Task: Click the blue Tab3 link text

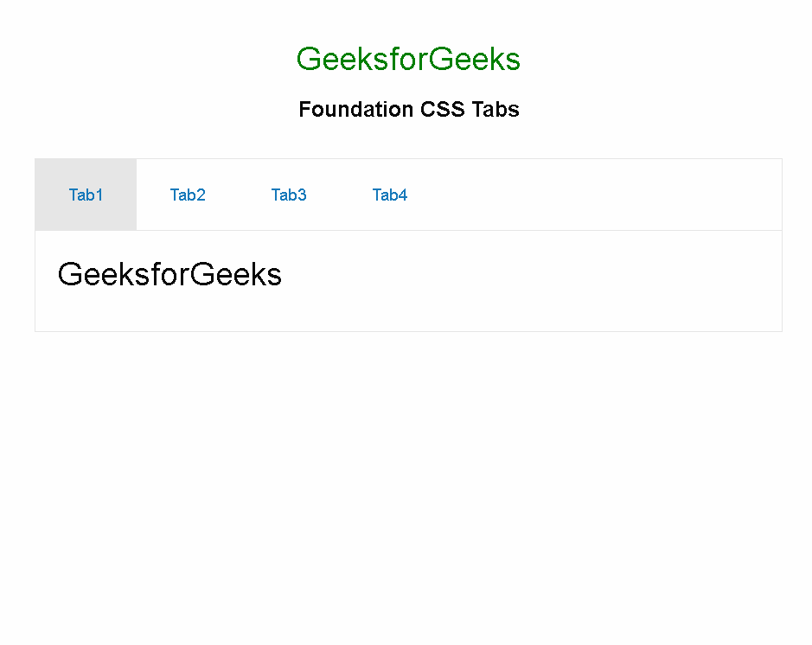Action: pyautogui.click(x=289, y=195)
